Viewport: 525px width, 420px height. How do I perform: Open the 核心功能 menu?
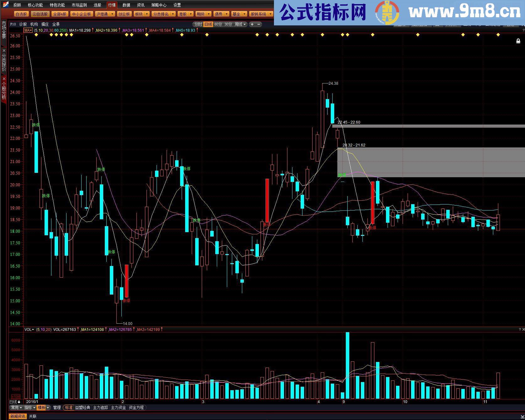(x=35, y=5)
